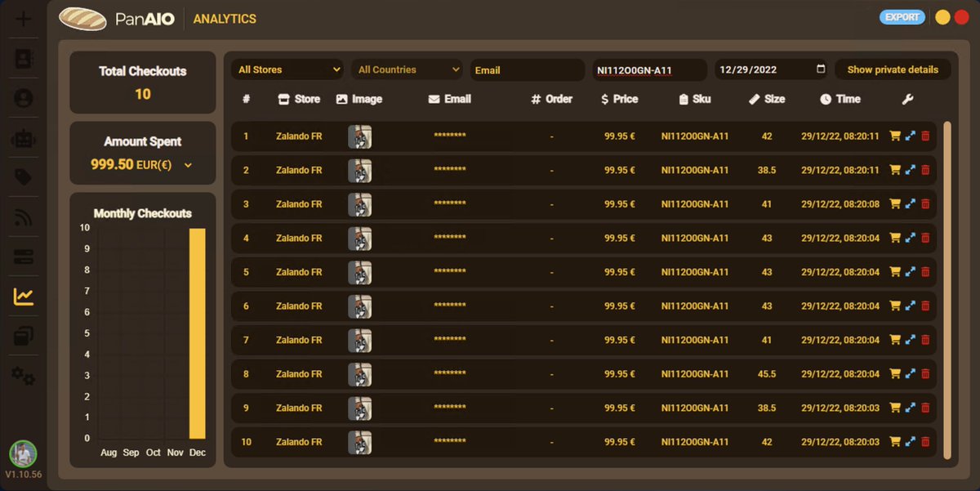Delete checkout row 5 with trash icon
The width and height of the screenshot is (980, 491).
pos(925,272)
